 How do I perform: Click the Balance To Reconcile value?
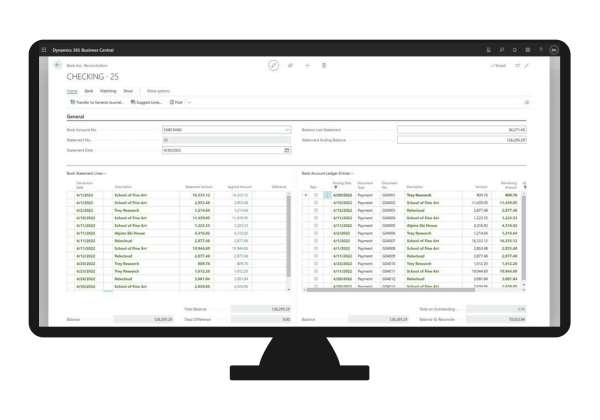coord(496,319)
